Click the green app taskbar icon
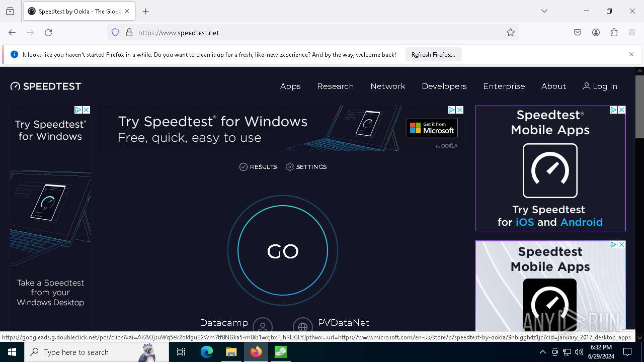 281,352
